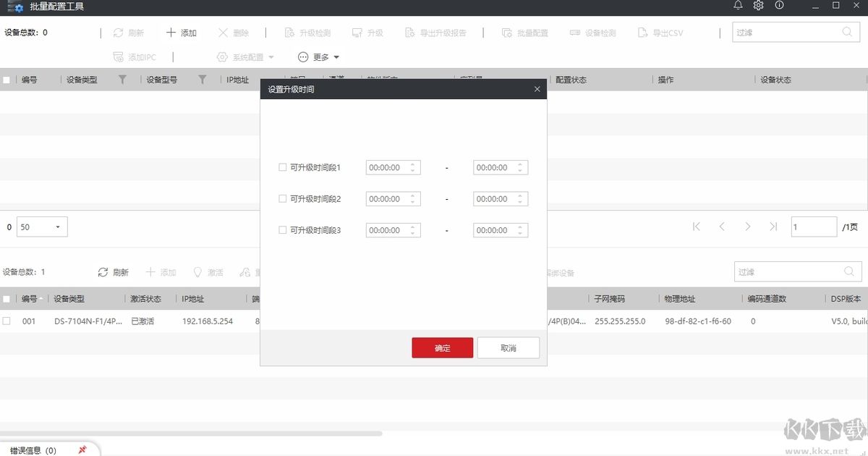Open 导出升级报告 upgrade report export
This screenshot has width=868, height=456.
tap(436, 32)
